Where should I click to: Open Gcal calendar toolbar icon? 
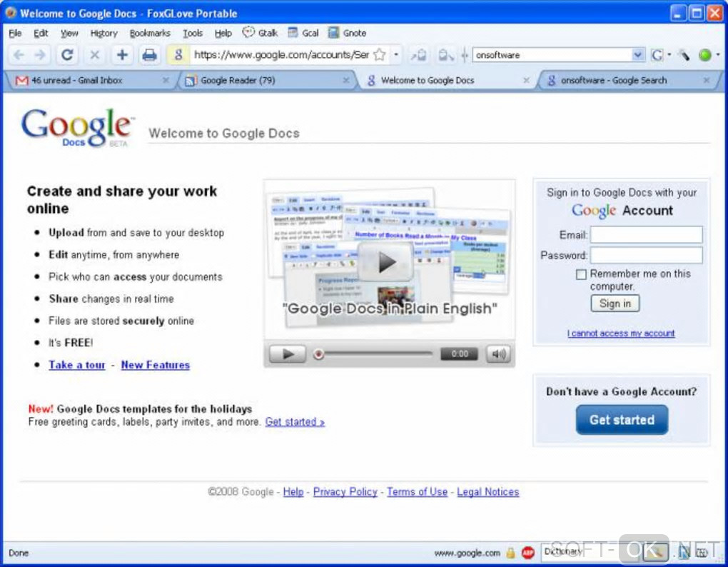pyautogui.click(x=293, y=33)
